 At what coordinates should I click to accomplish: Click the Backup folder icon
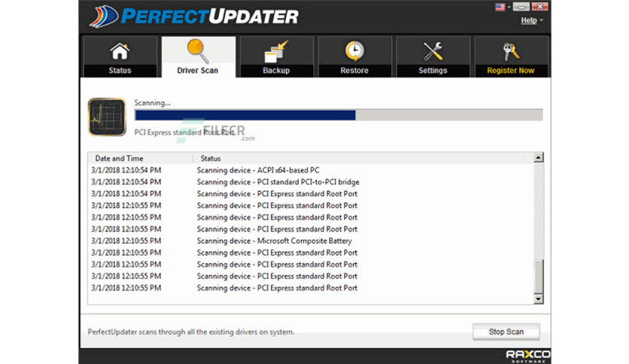coord(276,51)
